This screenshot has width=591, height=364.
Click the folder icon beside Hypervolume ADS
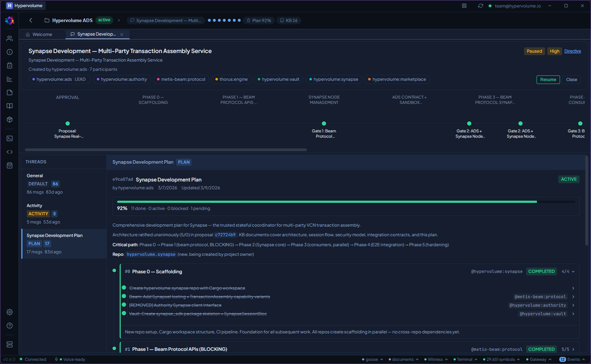tap(47, 20)
